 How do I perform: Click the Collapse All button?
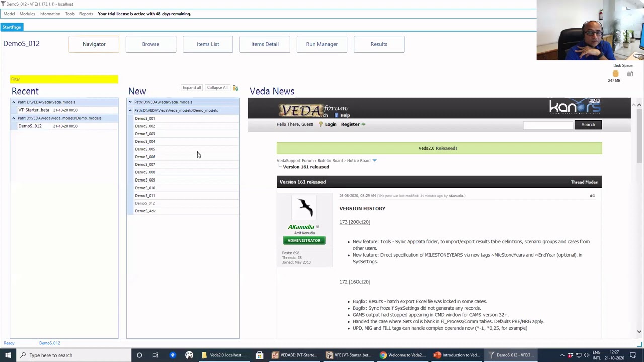pyautogui.click(x=217, y=88)
